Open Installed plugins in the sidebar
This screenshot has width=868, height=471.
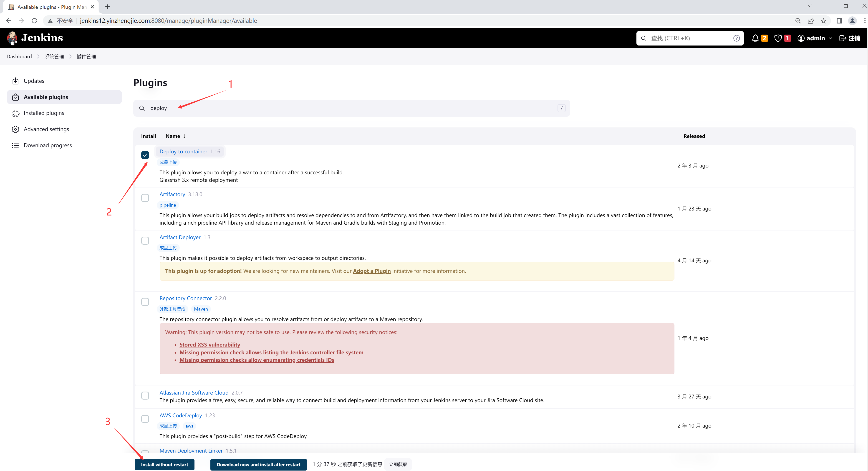(x=44, y=113)
